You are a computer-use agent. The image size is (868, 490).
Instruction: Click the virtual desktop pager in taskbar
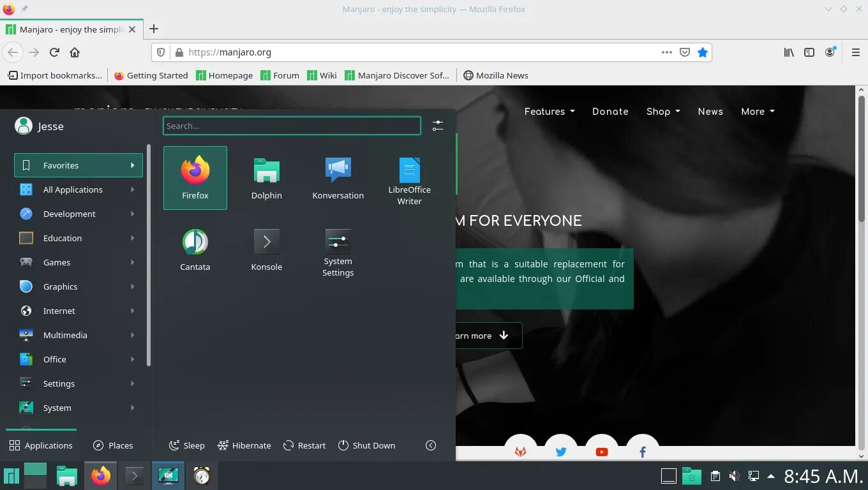(35, 476)
